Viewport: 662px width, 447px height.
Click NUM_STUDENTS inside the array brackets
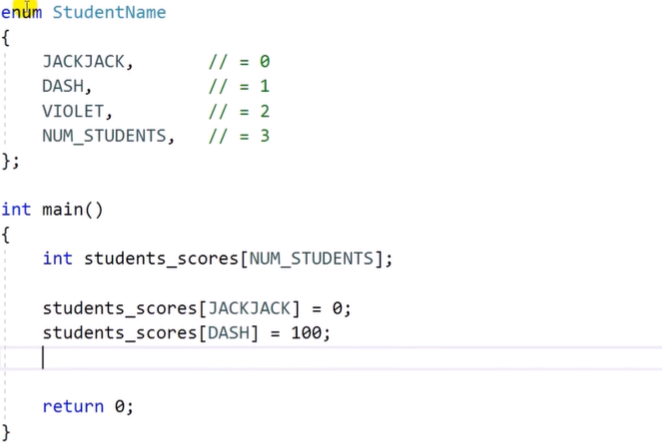[x=312, y=259]
